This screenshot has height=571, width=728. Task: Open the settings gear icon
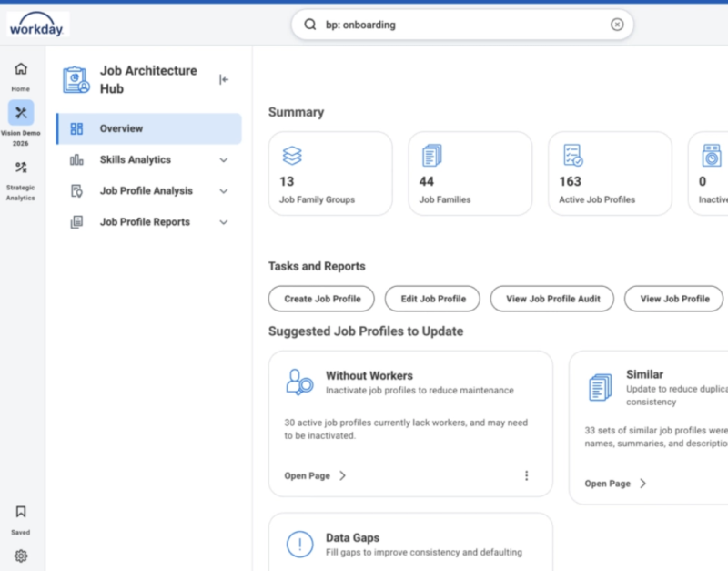(x=20, y=556)
